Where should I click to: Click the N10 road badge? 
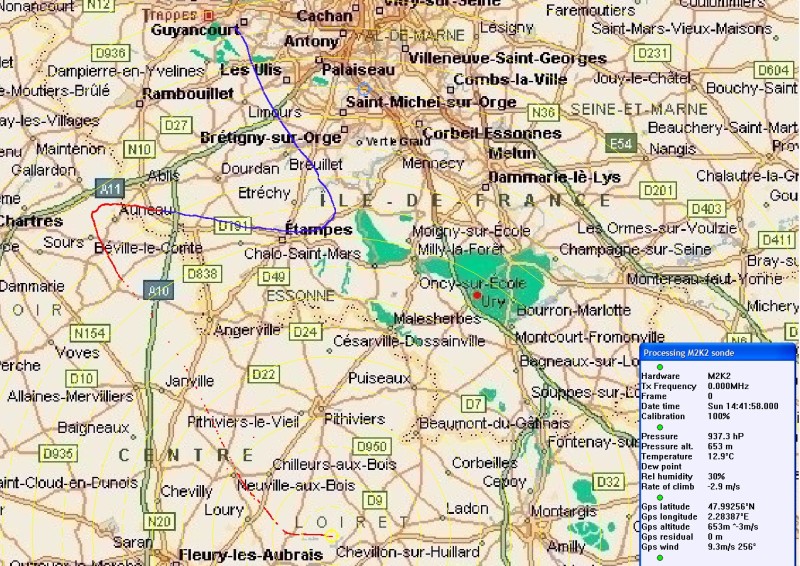coord(139,149)
